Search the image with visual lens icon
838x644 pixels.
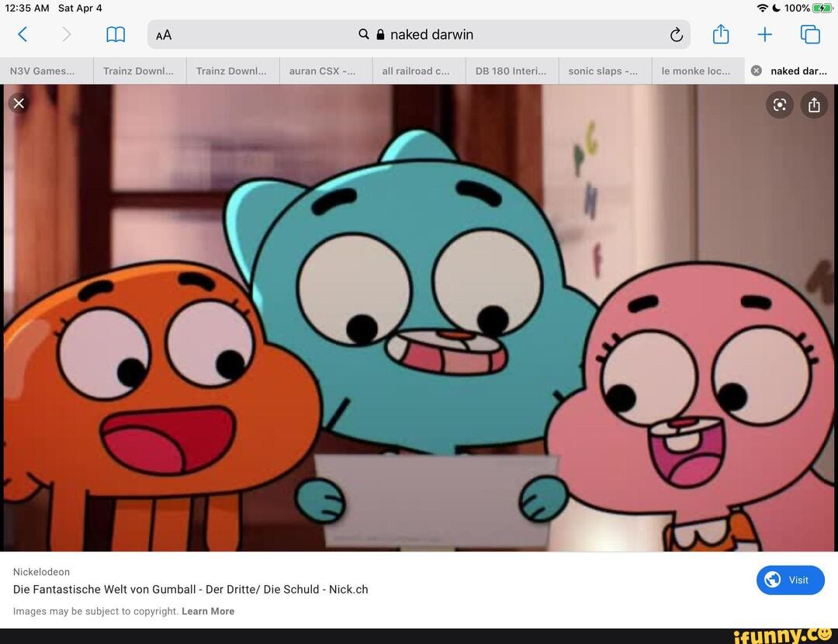coord(779,105)
